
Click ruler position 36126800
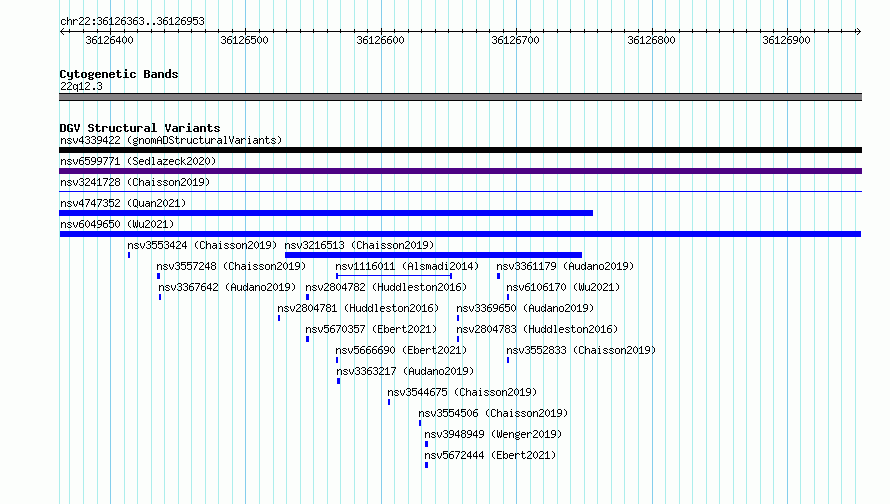click(x=652, y=40)
